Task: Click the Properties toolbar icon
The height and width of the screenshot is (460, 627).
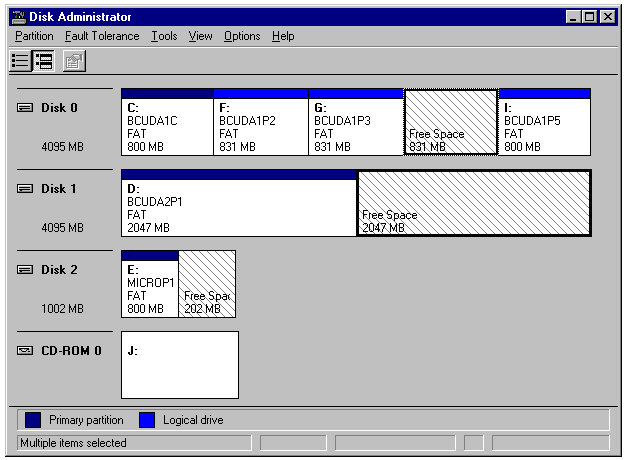Action: (73, 60)
